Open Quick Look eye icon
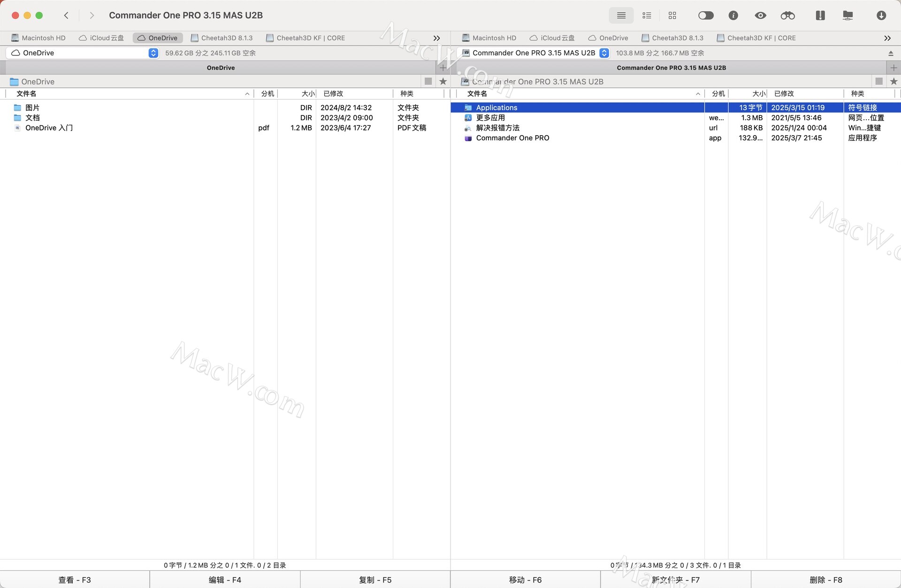Image resolution: width=901 pixels, height=588 pixels. coord(760,15)
